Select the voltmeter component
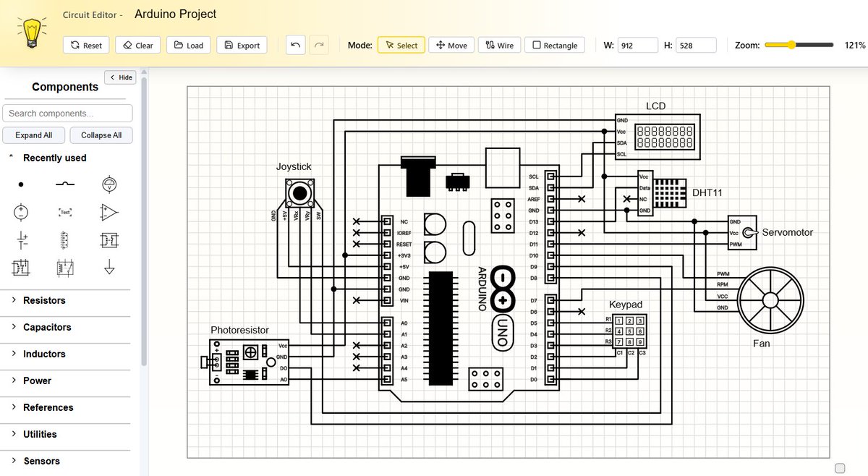 (109, 184)
